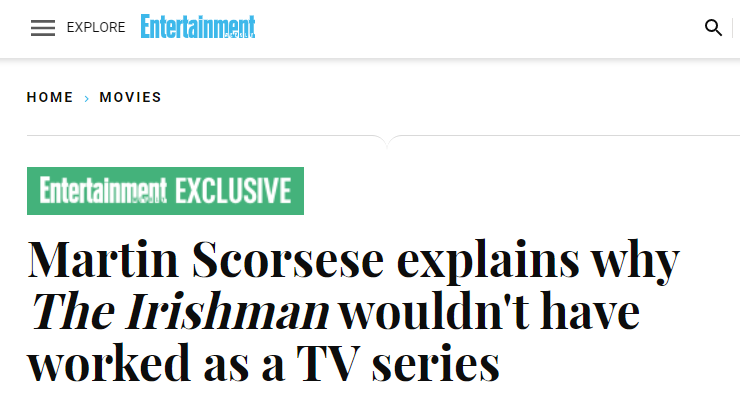This screenshot has height=401, width=740.
Task: Click the words TV series in headline
Action: 398,363
